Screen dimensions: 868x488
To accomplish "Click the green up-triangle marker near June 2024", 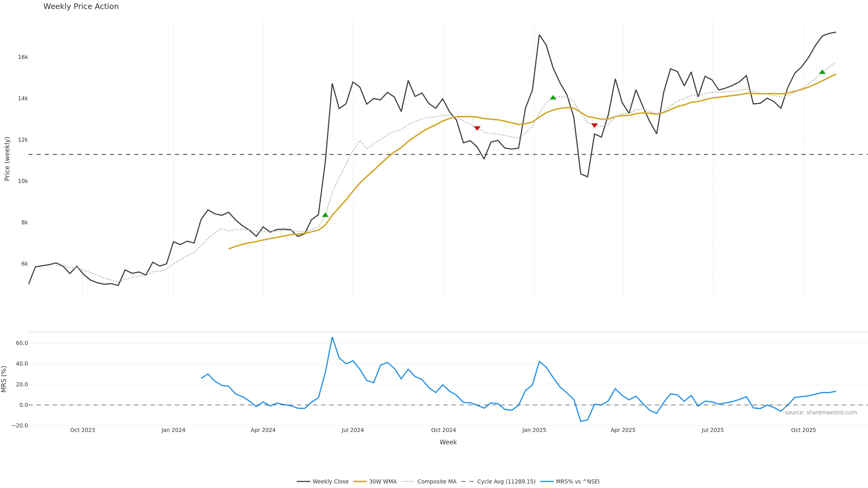I will (325, 215).
